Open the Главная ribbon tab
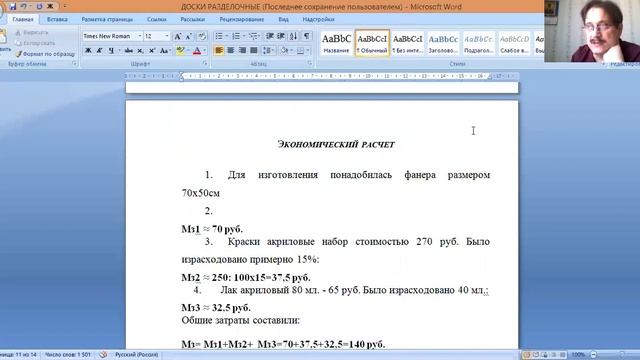This screenshot has width=640, height=360. 23,19
